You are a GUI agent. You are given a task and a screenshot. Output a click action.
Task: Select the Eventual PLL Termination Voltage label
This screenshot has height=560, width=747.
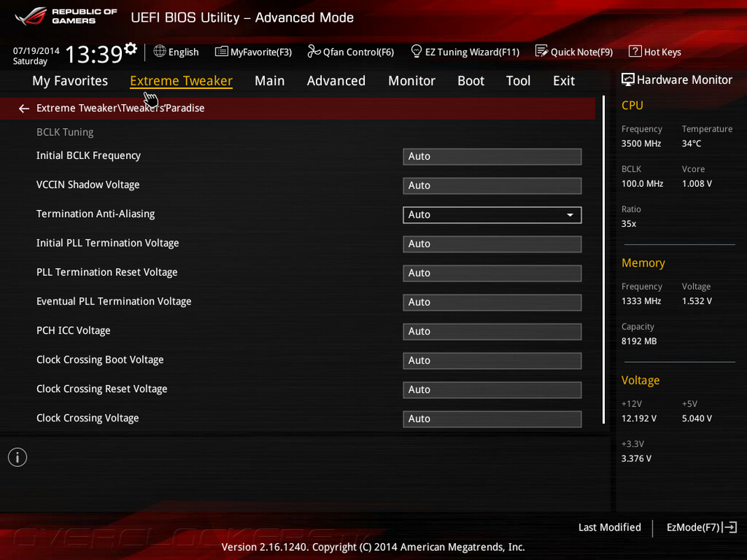click(114, 302)
